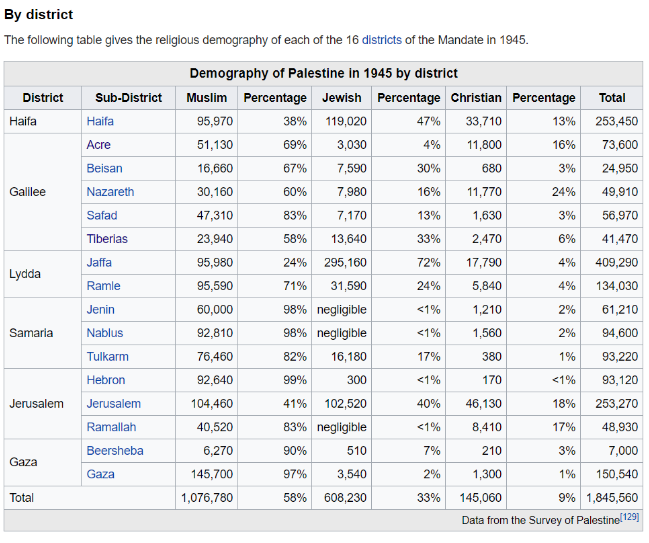Select the Haifa district cell in District column
649x543 pixels.
(43, 121)
